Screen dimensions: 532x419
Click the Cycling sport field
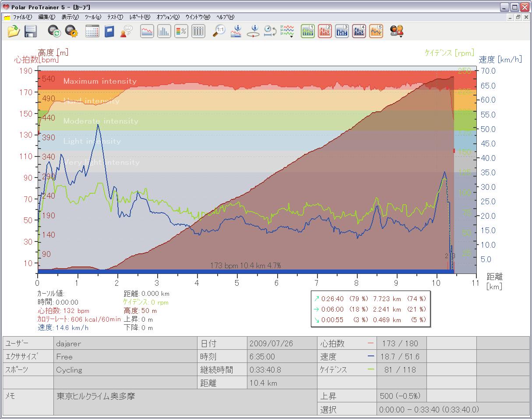coord(125,370)
